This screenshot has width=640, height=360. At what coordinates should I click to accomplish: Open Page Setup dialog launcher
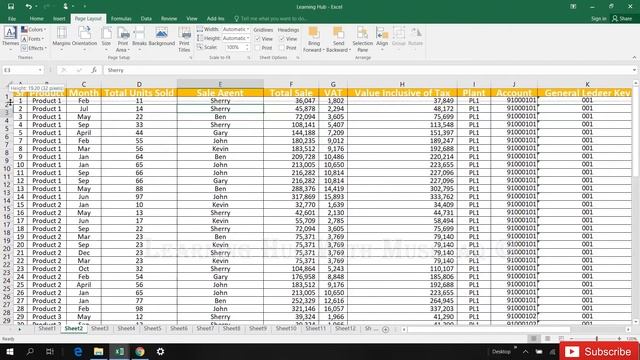191,58
